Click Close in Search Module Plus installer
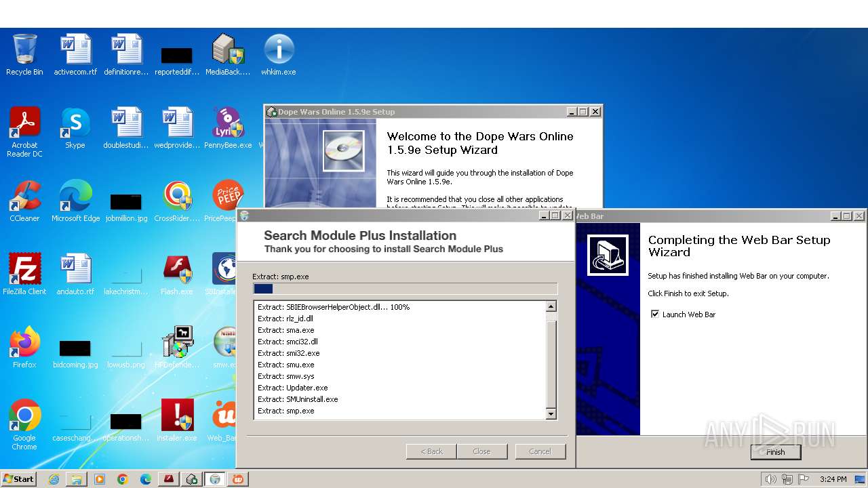 tap(481, 451)
